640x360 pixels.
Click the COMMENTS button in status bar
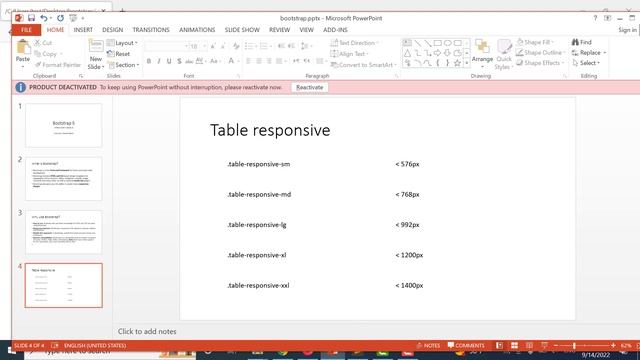(466, 345)
